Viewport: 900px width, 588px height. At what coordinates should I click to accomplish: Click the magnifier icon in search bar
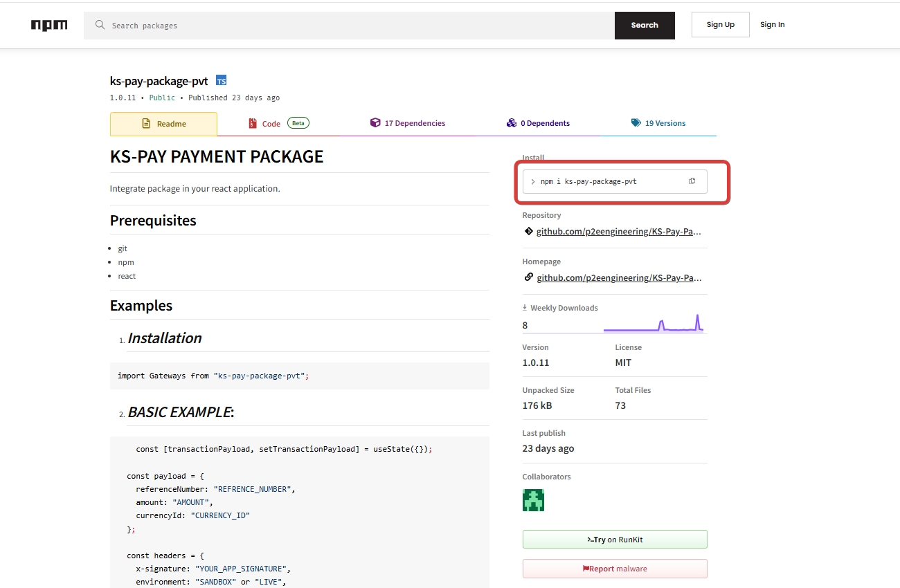100,25
